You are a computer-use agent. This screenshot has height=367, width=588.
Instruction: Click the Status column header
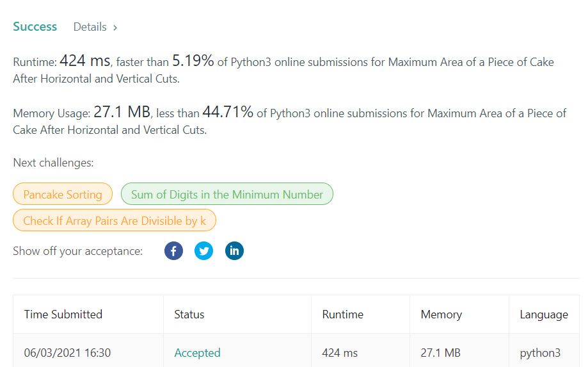click(189, 314)
